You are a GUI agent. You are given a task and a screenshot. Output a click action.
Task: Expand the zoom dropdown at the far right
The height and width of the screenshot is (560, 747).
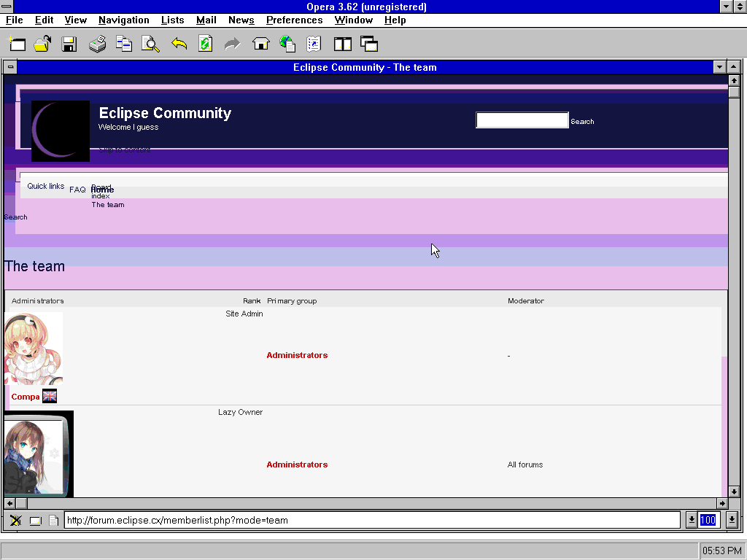pos(732,520)
